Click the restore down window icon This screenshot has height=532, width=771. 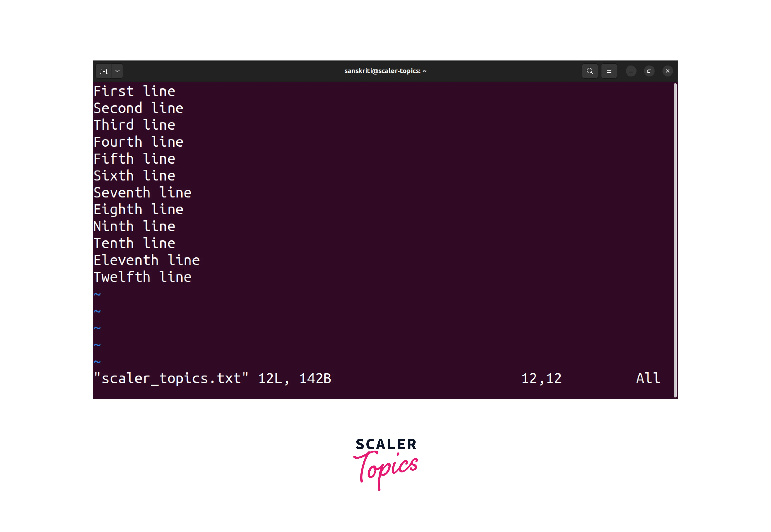[x=649, y=71]
